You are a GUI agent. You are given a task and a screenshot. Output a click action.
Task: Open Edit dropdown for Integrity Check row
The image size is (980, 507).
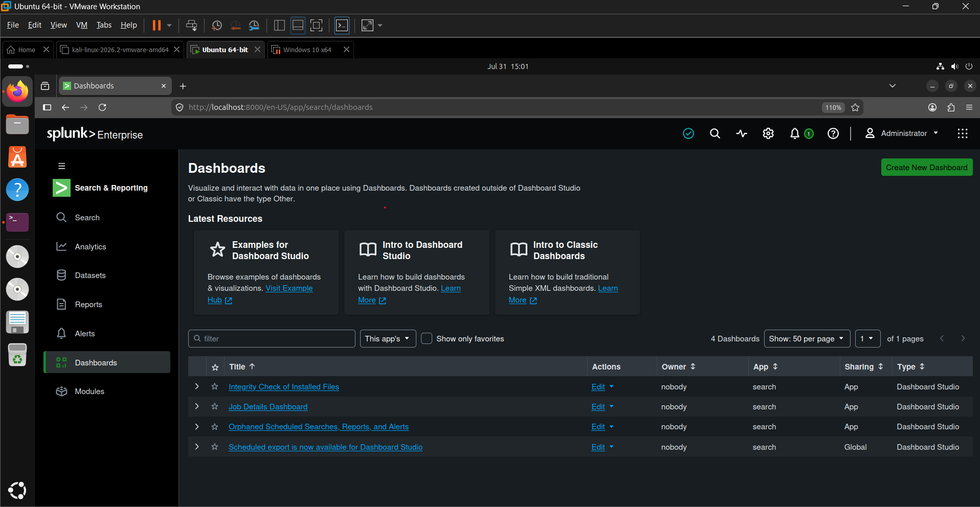coord(603,387)
